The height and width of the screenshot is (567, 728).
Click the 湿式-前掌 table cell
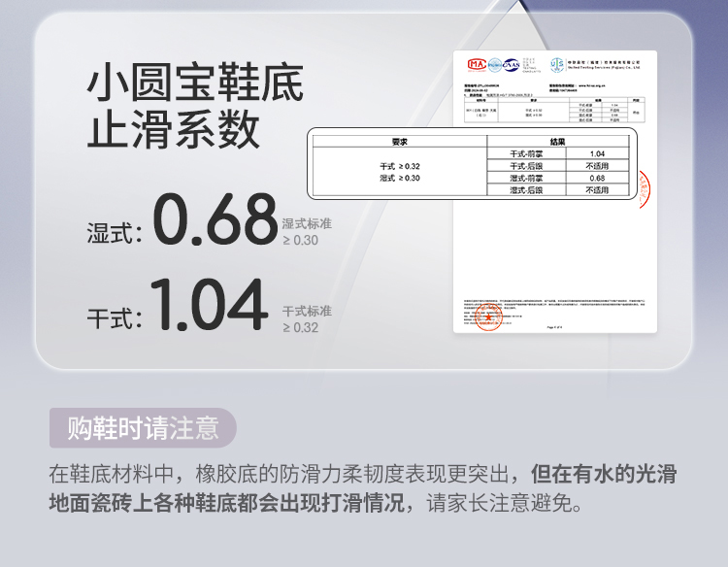click(526, 178)
